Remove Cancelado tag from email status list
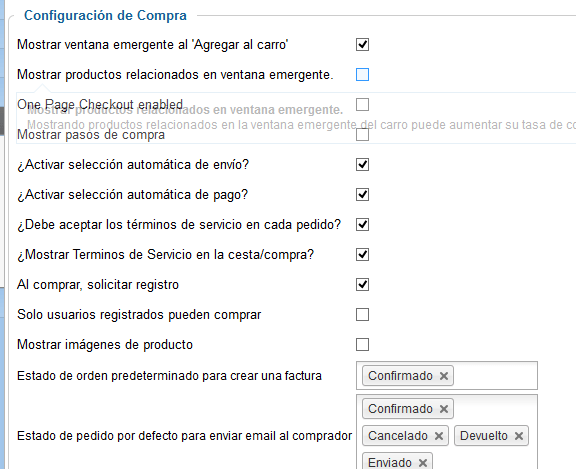This screenshot has height=469, width=576. tap(439, 436)
